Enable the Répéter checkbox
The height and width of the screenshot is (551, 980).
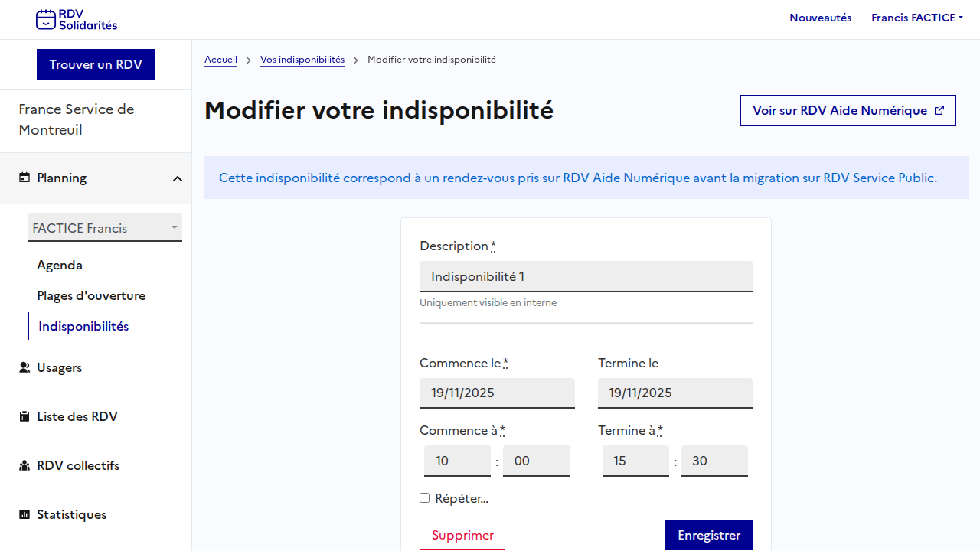pyautogui.click(x=425, y=498)
